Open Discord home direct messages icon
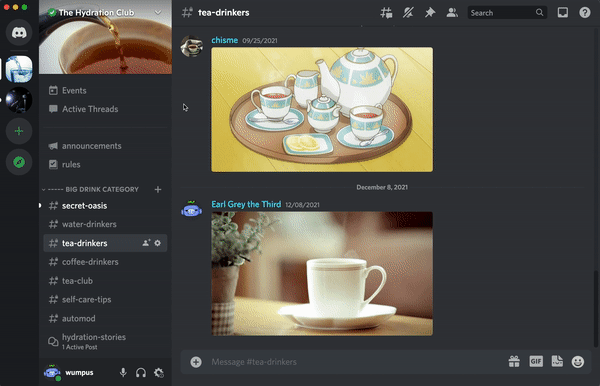This screenshot has width=600, height=386. [19, 33]
